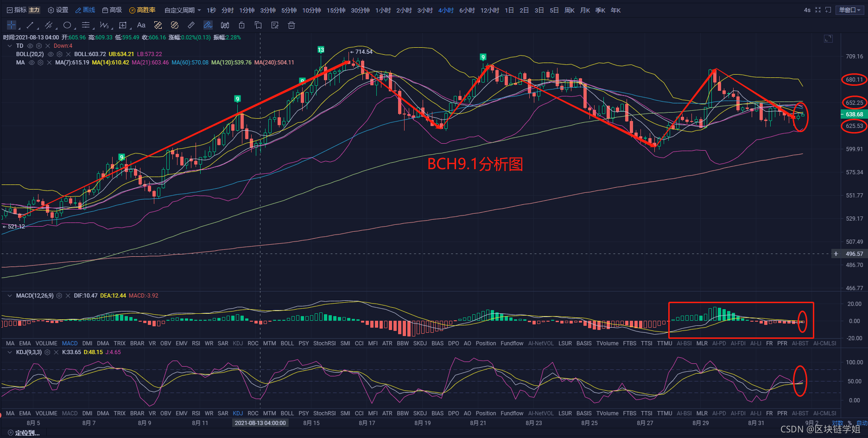Image resolution: width=868 pixels, height=438 pixels.
Task: Click the lock drawings icon
Action: click(x=241, y=25)
